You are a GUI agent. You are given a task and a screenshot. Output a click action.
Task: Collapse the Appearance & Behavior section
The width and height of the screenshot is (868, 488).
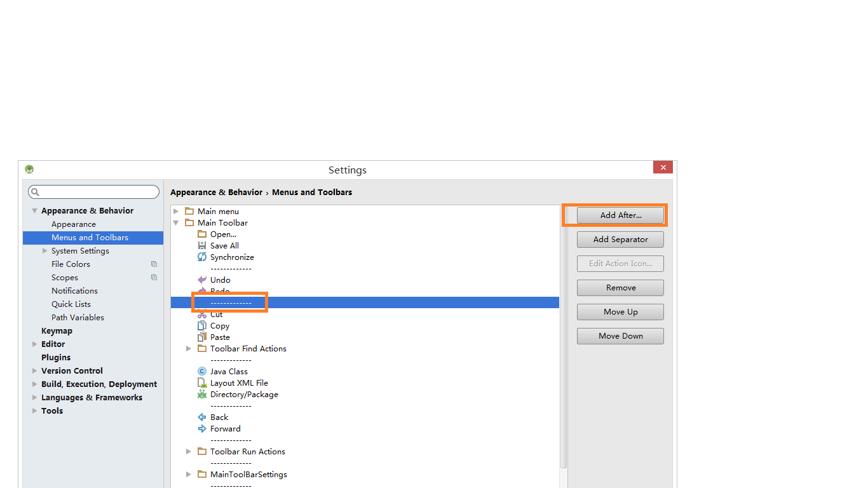pyautogui.click(x=35, y=211)
